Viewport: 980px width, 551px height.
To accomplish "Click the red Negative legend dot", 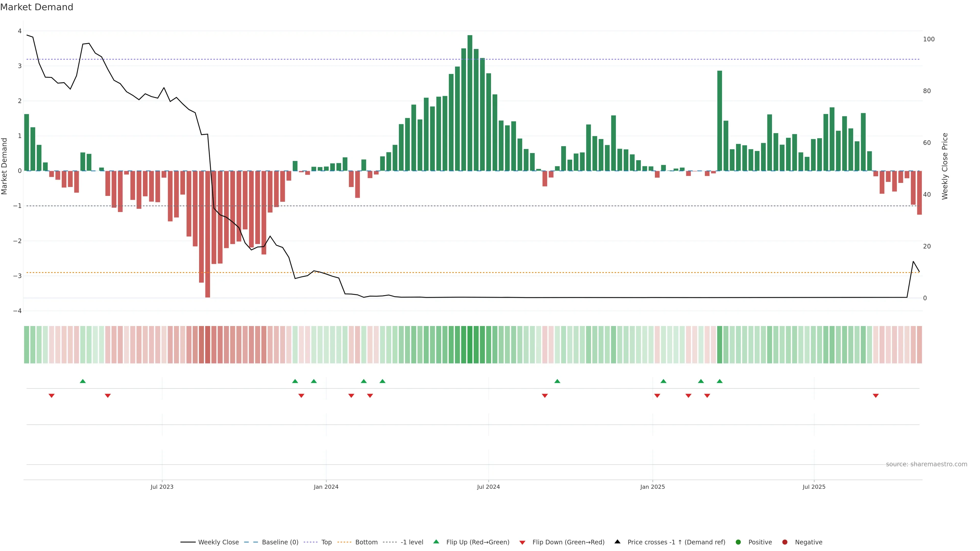I will click(785, 542).
